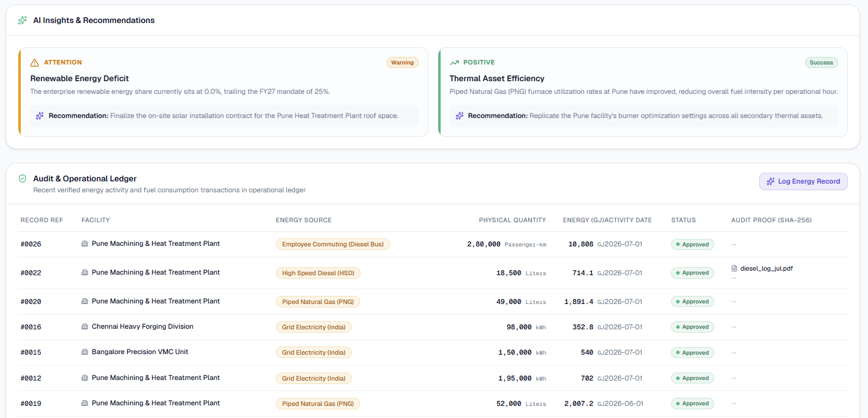The image size is (868, 418).
Task: Select record reference #0016
Action: pos(31,327)
